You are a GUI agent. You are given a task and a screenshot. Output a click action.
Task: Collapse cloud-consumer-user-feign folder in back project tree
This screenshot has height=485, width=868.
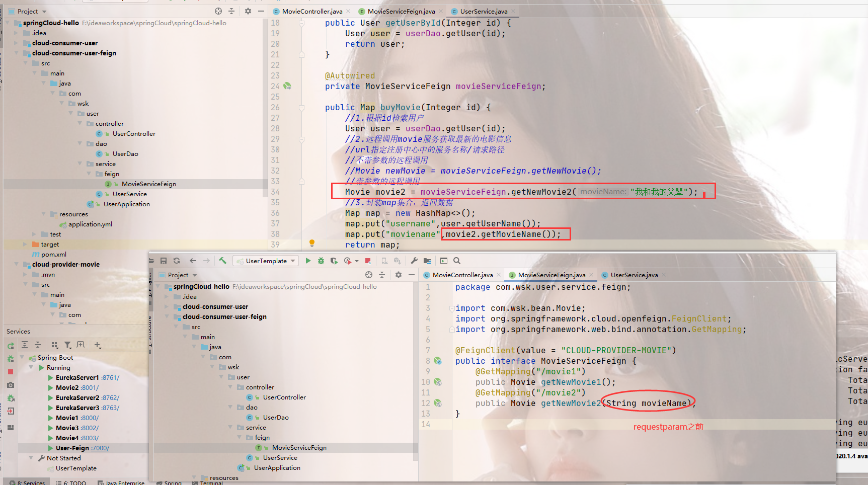(17, 53)
